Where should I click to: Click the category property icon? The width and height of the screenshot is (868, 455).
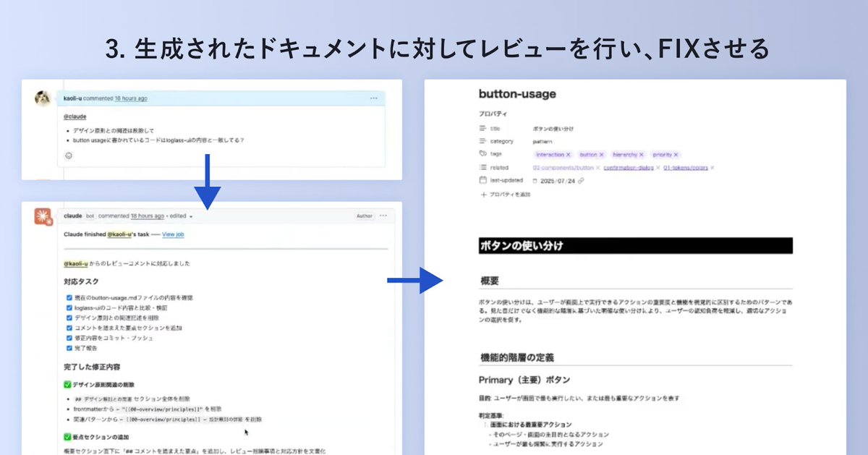click(x=483, y=141)
